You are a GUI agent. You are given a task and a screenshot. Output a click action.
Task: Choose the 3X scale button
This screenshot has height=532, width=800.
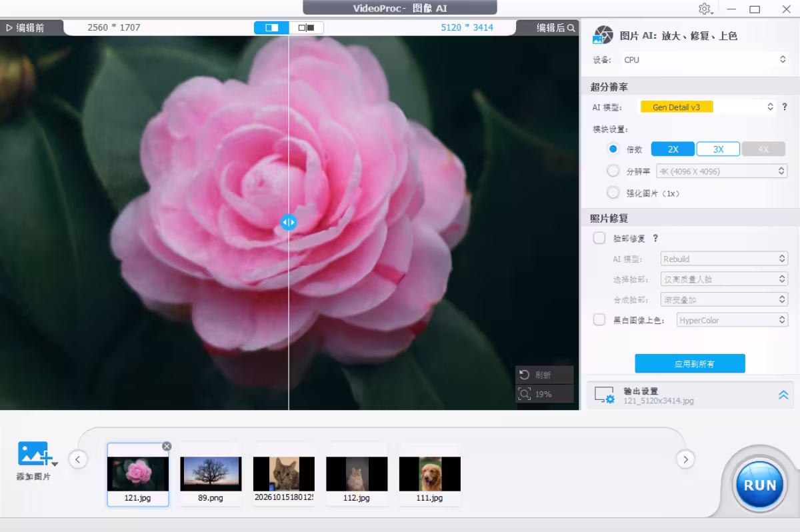tap(718, 149)
